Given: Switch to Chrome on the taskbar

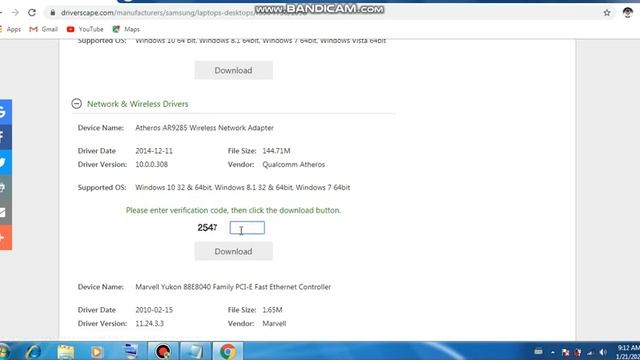Looking at the screenshot, I should (x=228, y=351).
